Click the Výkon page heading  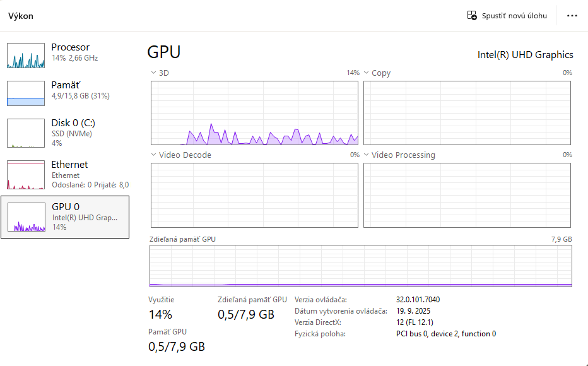pyautogui.click(x=21, y=16)
